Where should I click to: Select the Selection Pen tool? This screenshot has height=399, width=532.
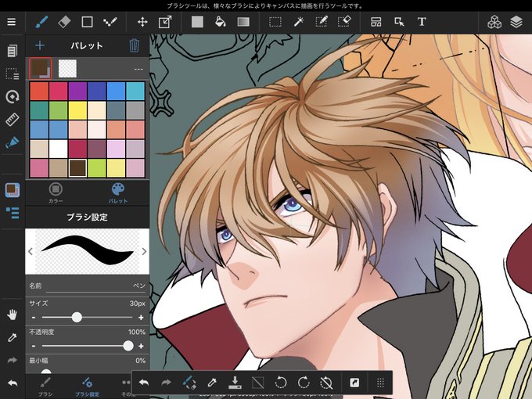click(322, 23)
